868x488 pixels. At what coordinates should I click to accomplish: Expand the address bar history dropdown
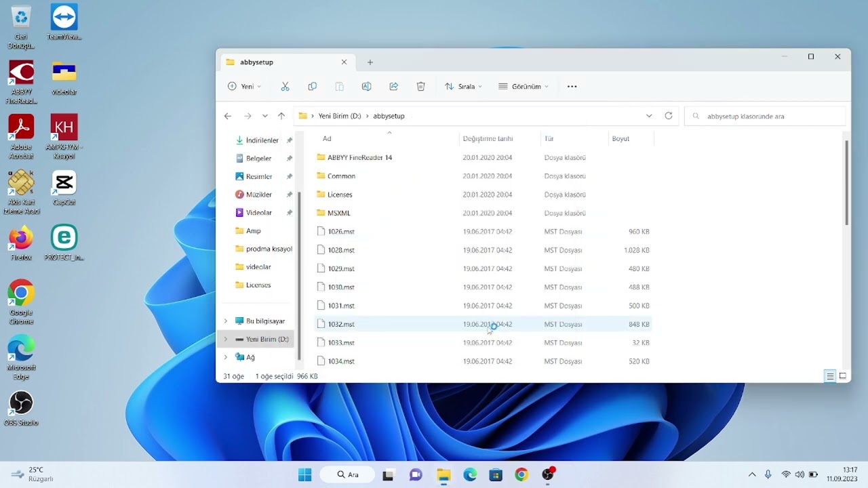[649, 116]
